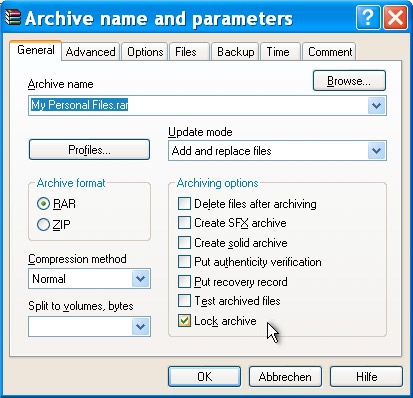Viewport: 413px width, 398px height.
Task: Enable Delete files after archiving
Action: pos(247,204)
